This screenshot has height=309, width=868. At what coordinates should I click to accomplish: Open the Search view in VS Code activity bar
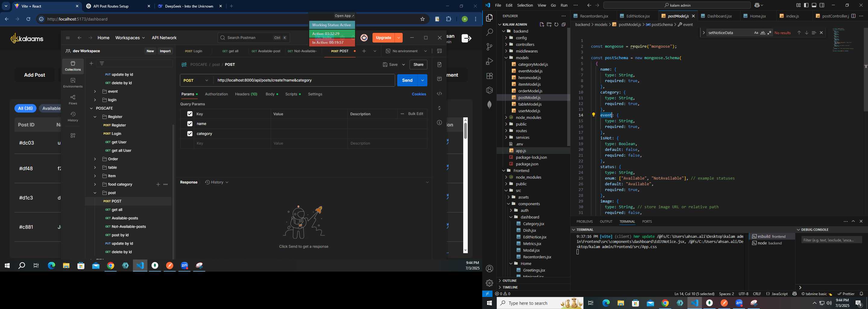[x=489, y=32]
